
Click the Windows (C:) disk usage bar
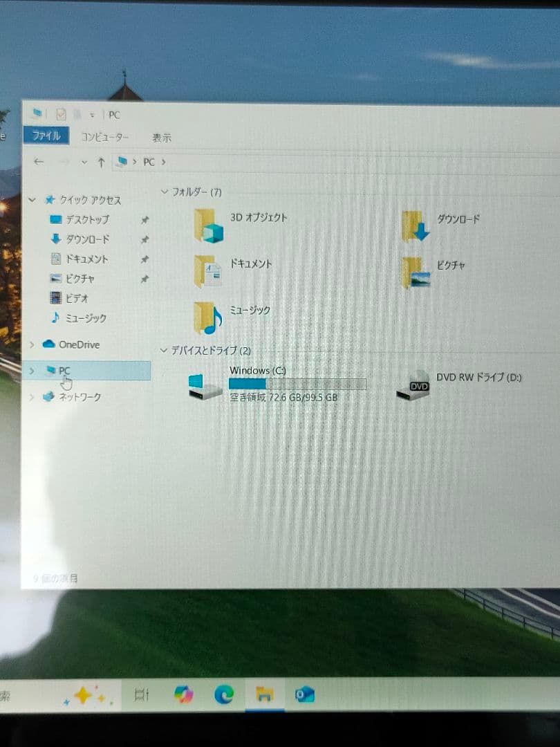tap(297, 384)
